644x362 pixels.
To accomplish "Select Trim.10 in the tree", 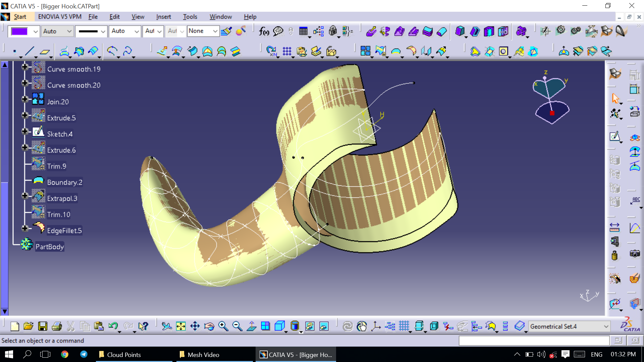I will pos(59,215).
